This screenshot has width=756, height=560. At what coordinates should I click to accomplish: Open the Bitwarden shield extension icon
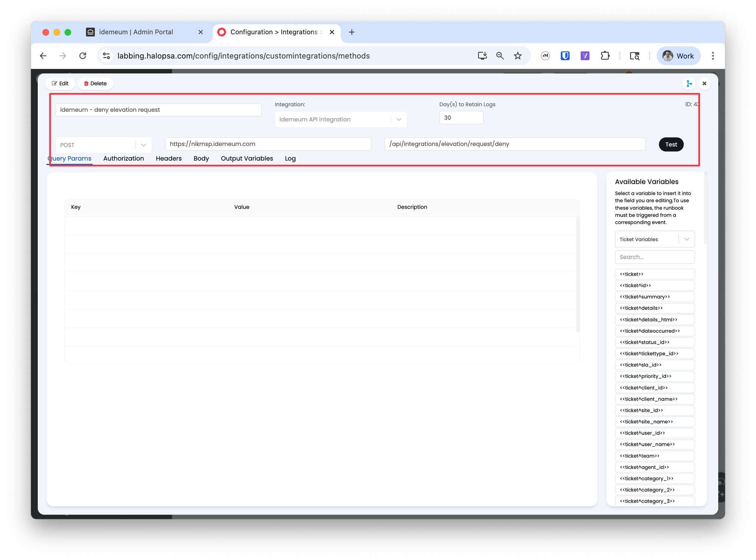coord(565,56)
